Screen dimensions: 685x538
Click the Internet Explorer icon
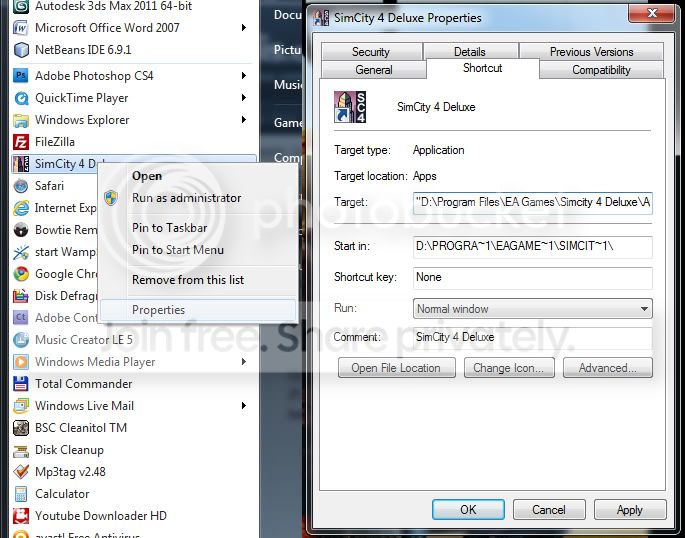[21, 208]
